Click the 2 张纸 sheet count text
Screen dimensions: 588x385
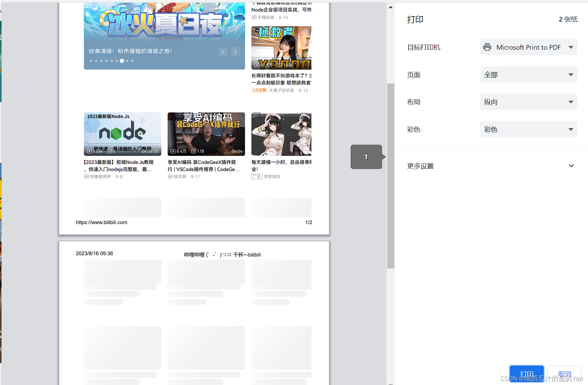(568, 19)
